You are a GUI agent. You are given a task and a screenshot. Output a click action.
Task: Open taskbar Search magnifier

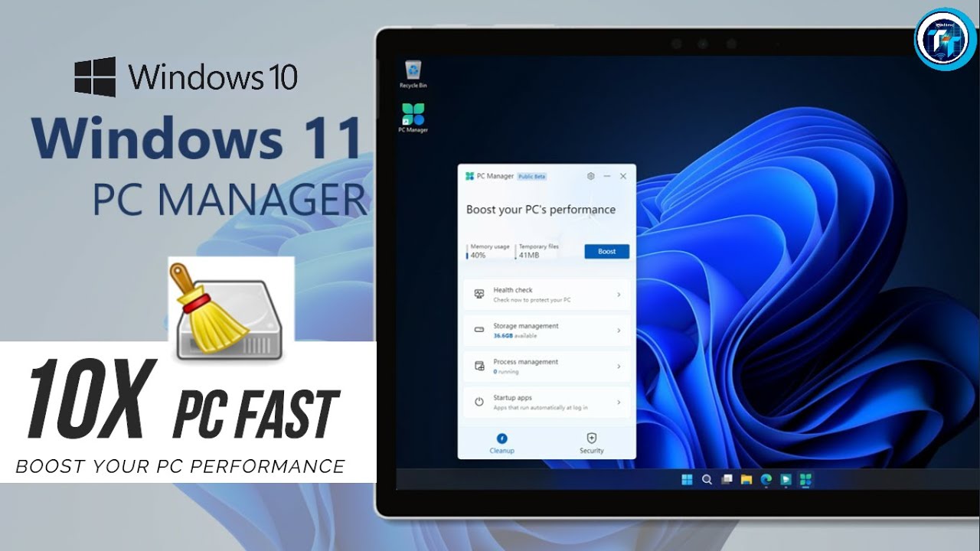[x=707, y=480]
